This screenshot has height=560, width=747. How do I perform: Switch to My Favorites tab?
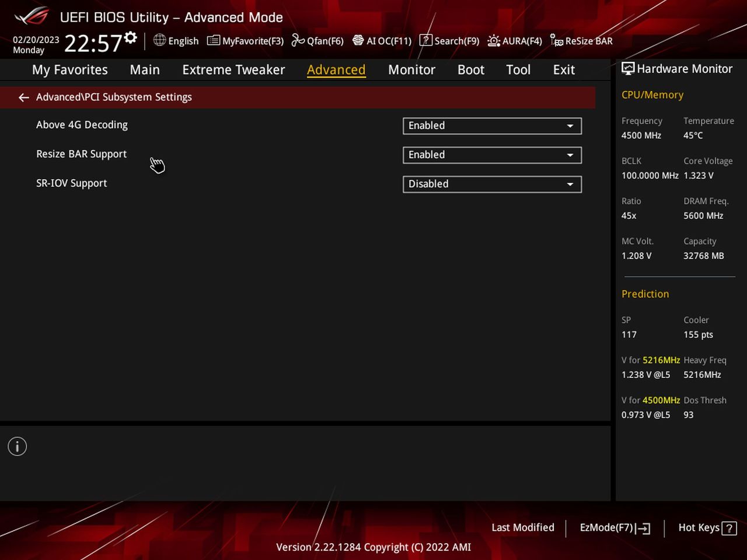(x=70, y=70)
